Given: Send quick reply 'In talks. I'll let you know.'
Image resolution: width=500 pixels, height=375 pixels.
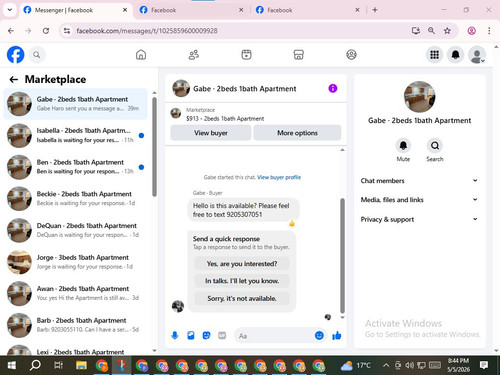Looking at the screenshot, I should click(242, 281).
